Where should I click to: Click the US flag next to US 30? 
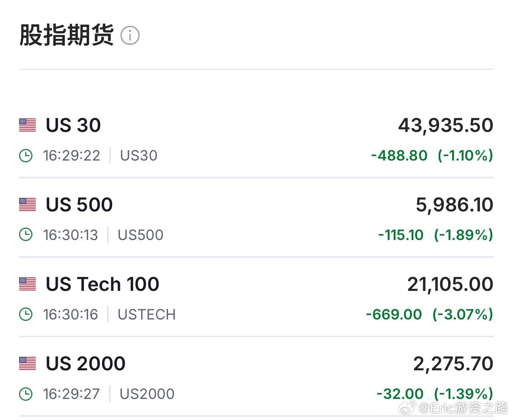click(x=27, y=125)
